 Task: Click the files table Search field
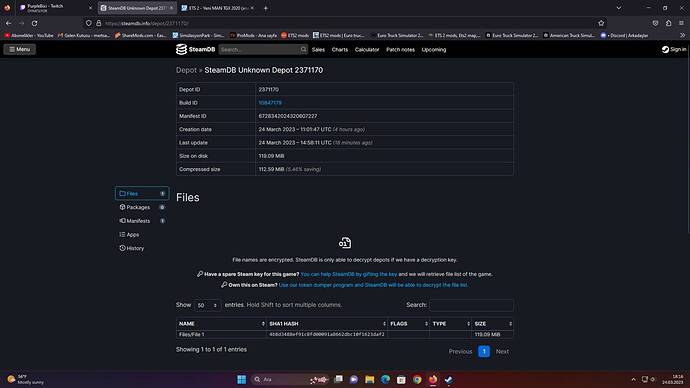pos(471,305)
